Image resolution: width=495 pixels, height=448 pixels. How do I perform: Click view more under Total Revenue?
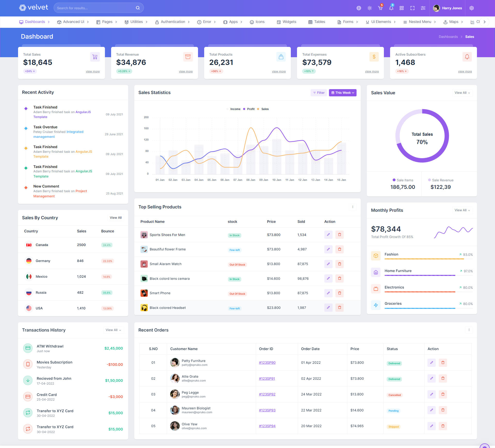(186, 71)
